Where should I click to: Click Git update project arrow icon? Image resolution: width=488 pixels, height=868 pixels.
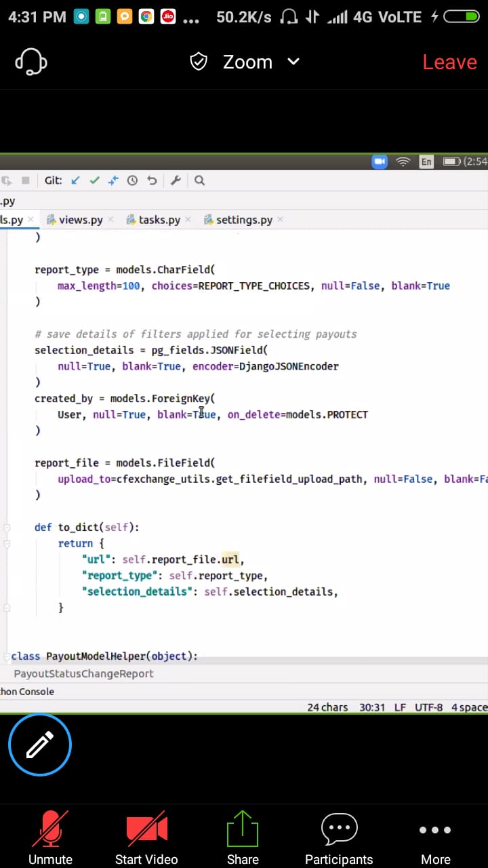pos(76,180)
